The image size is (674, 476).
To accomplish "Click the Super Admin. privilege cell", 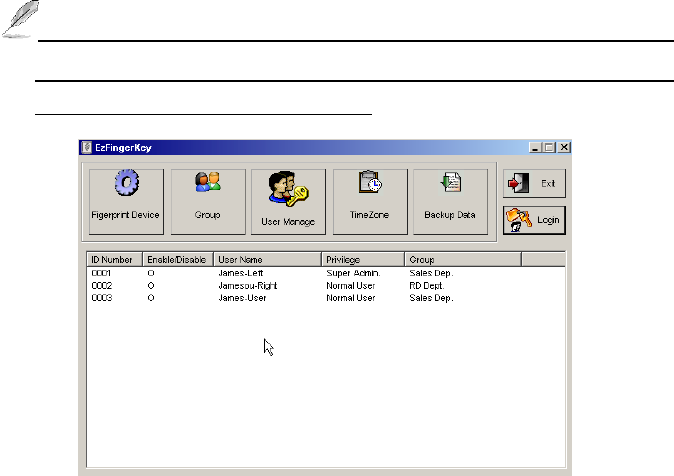I will click(353, 273).
